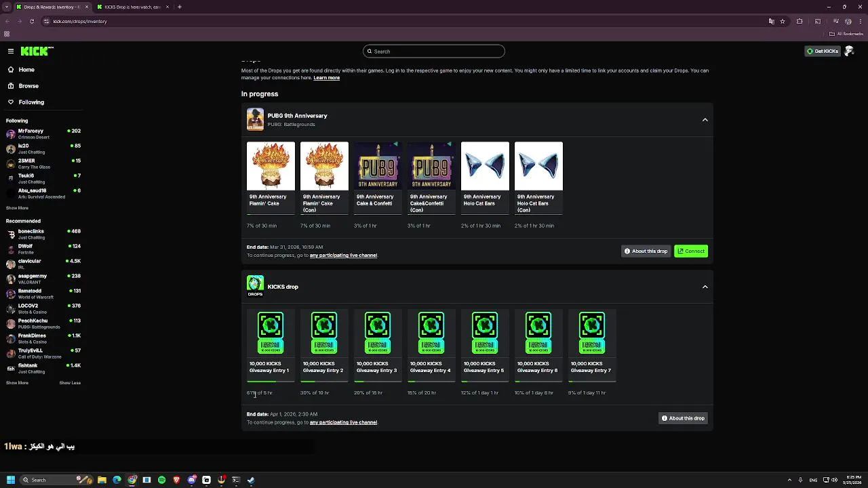Click the PUBG 9th Anniversary game icon
868x488 pixels.
tap(255, 119)
